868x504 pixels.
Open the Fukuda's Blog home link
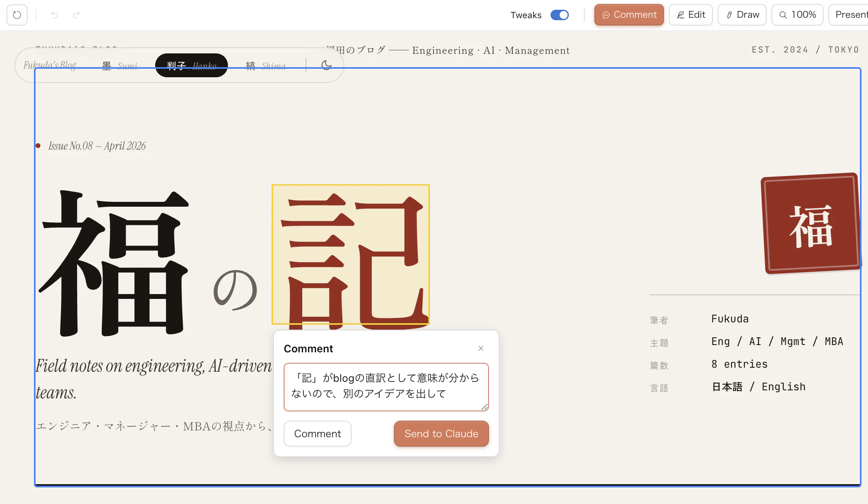(49, 65)
